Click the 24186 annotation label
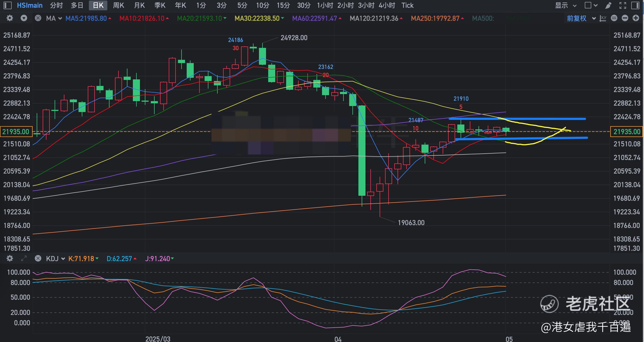Image resolution: width=644 pixels, height=342 pixels. pos(236,40)
